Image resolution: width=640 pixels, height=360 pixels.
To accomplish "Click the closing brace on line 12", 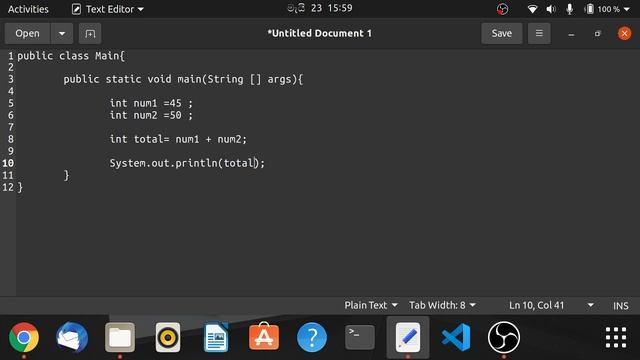I will (x=20, y=187).
